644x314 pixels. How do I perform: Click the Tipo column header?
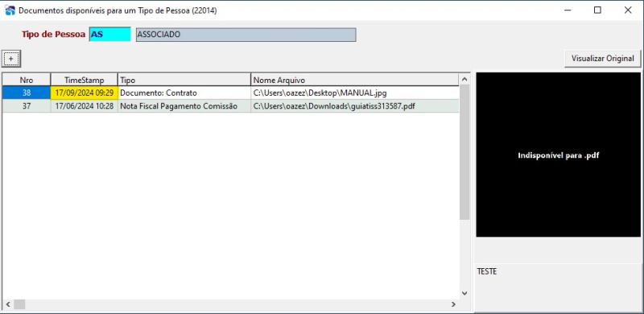(x=184, y=80)
